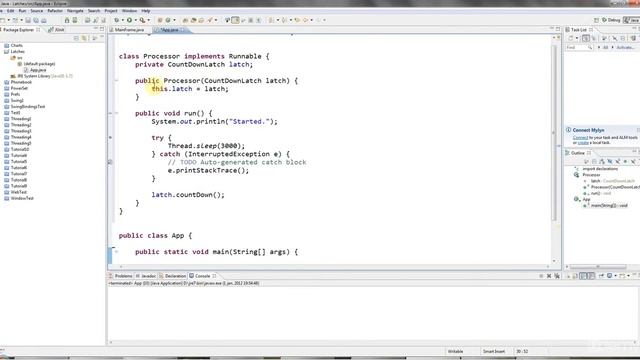Viewport: 640px width, 360px height.
Task: Click the New Java Class toolbar icon
Action: (168, 20)
